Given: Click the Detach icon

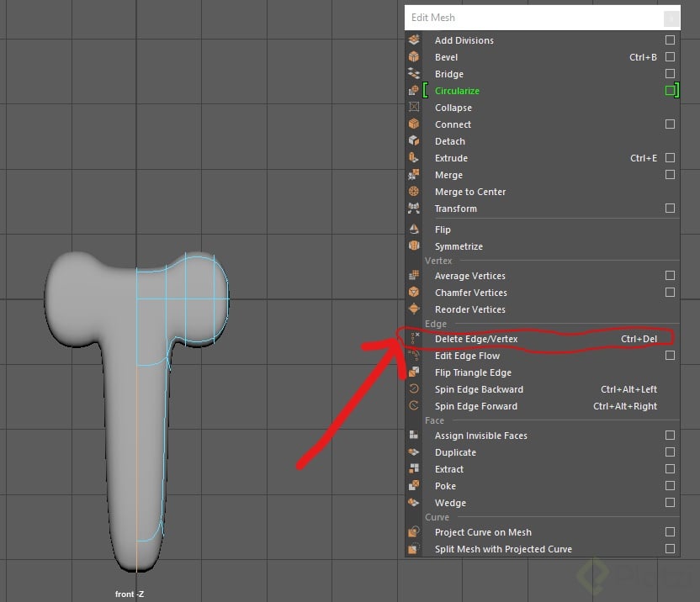Looking at the screenshot, I should 414,141.
